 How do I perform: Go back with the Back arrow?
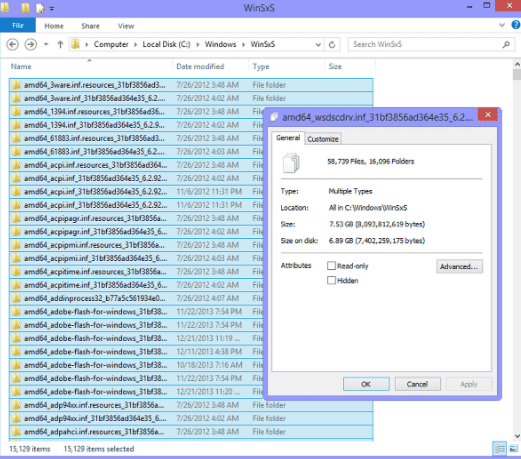[x=13, y=44]
